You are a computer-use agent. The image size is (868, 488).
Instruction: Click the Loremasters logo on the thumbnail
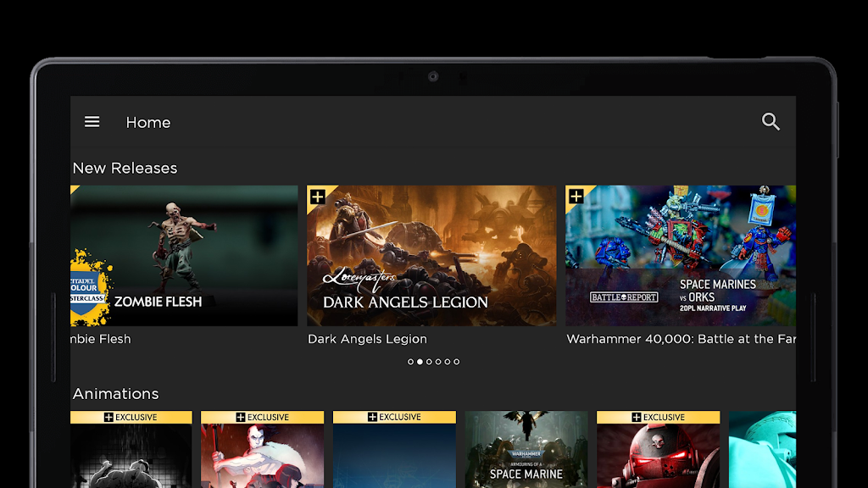[359, 279]
